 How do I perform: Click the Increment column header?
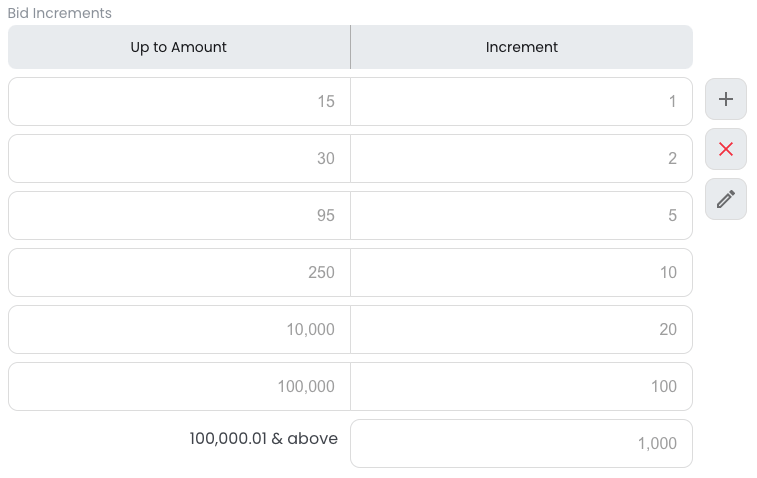point(522,47)
